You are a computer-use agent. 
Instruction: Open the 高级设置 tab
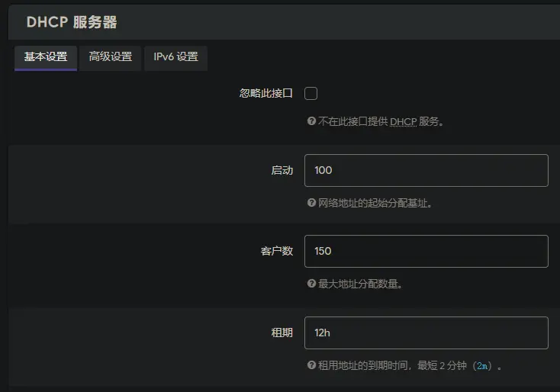tap(111, 57)
